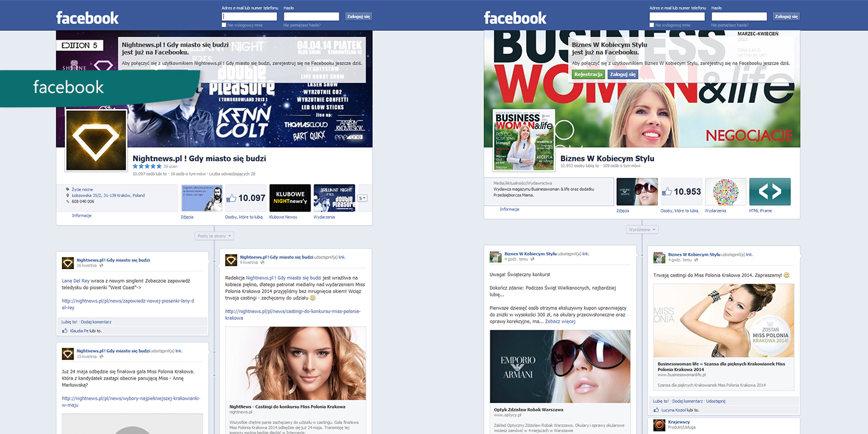Open the colorful circle Wydarzenia tile
Screen dimensions: 868x434
point(725,192)
